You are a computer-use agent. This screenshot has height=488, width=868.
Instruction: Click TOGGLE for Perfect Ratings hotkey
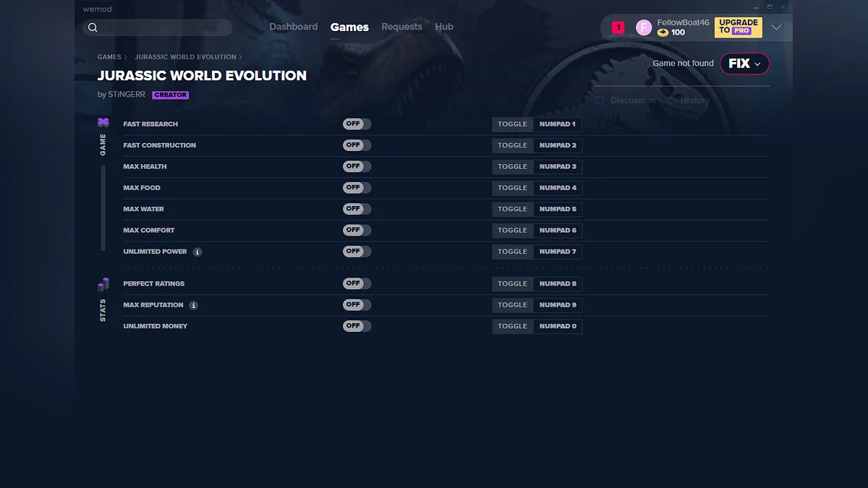[x=513, y=283]
